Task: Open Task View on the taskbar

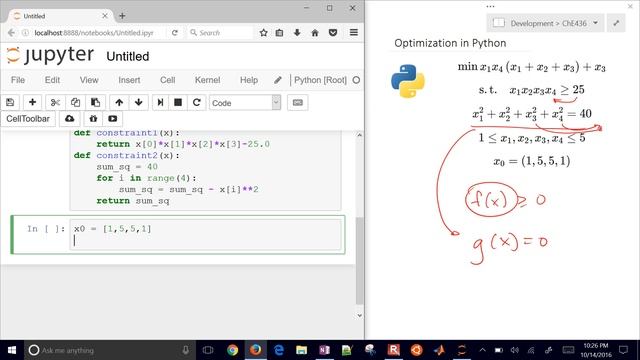Action: [x=208, y=350]
